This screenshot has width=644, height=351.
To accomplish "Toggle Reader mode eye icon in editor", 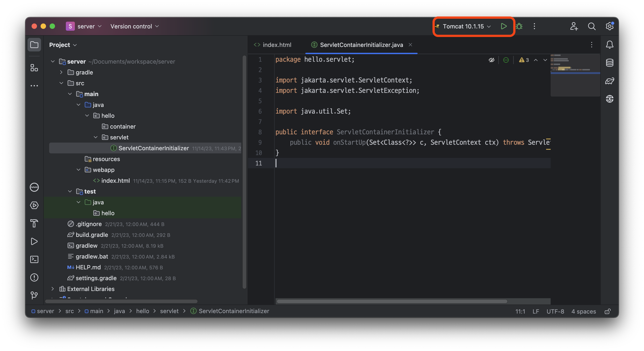I will click(492, 60).
